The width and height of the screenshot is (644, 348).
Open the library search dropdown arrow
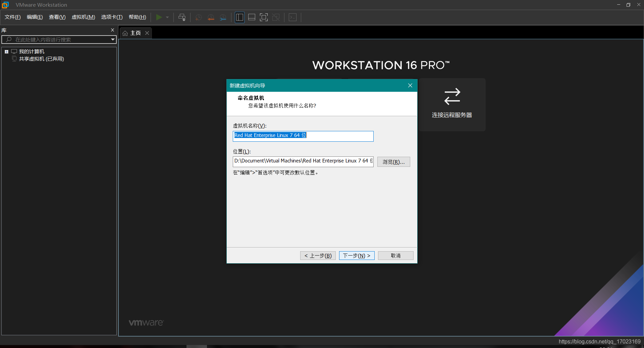113,40
